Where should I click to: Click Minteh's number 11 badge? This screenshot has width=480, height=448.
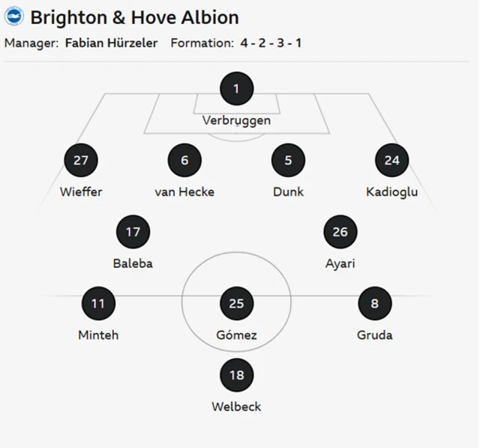(98, 304)
